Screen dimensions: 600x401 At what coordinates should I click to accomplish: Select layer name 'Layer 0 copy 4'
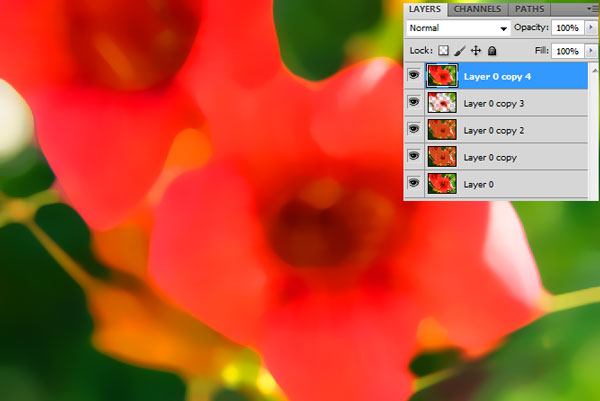(x=497, y=77)
